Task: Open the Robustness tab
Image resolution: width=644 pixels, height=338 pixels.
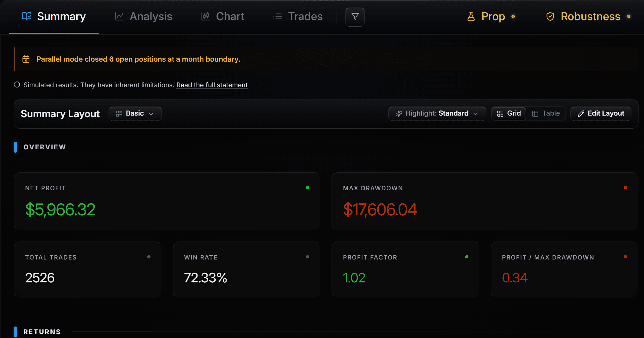Action: coord(589,17)
